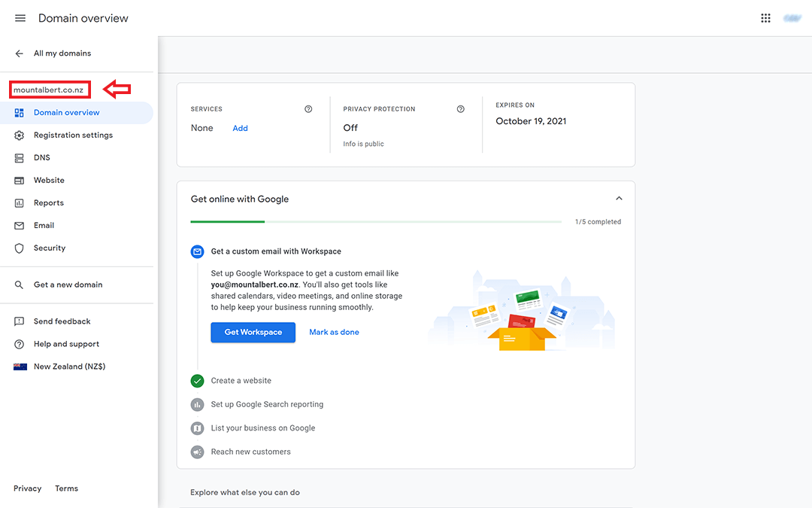The image size is (812, 508).
Task: Click the 1/5 completed label
Action: coord(598,222)
